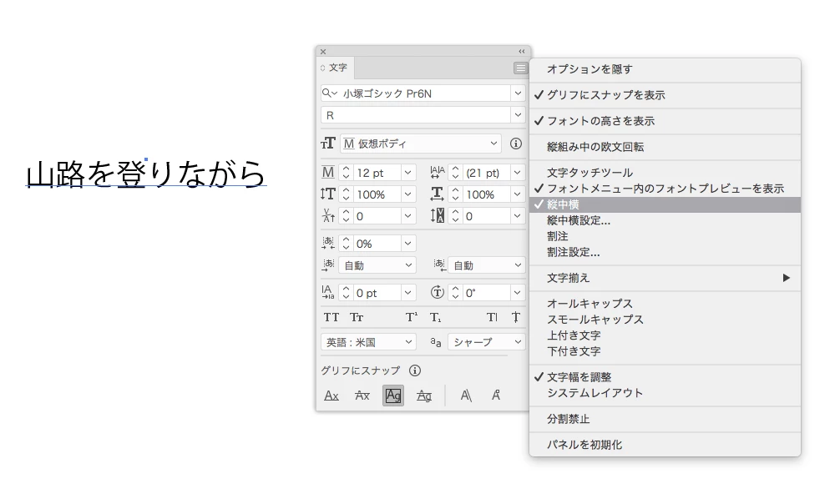The width and height of the screenshot is (840, 504).
Task: Open the Character panel hamburger menu
Action: (x=520, y=68)
